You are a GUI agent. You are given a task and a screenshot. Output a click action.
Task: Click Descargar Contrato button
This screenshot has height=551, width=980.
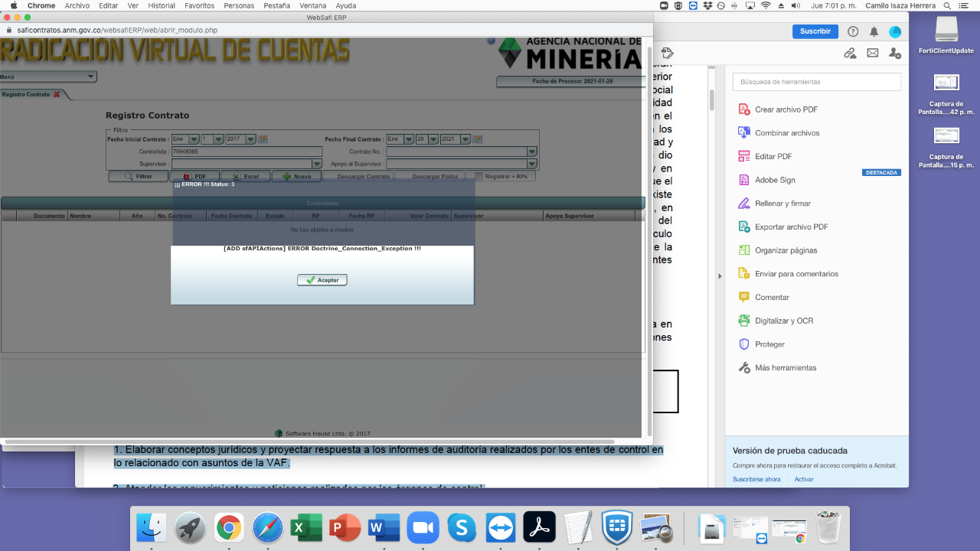coord(357,176)
